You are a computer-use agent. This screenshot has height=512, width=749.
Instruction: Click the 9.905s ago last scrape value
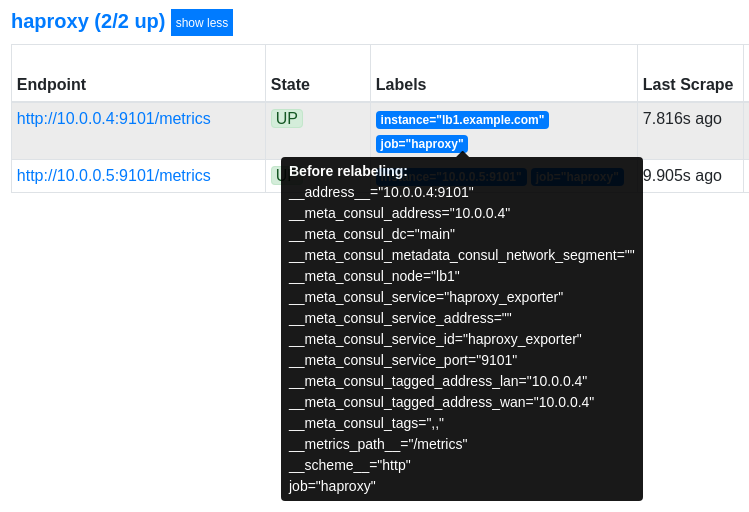pos(682,176)
